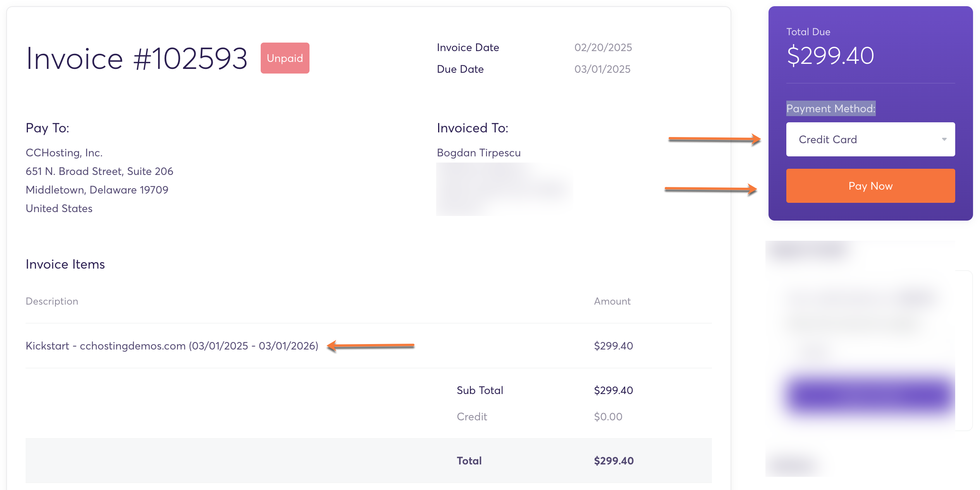The image size is (980, 490).
Task: Click the Invoiced To section heading
Action: point(472,128)
